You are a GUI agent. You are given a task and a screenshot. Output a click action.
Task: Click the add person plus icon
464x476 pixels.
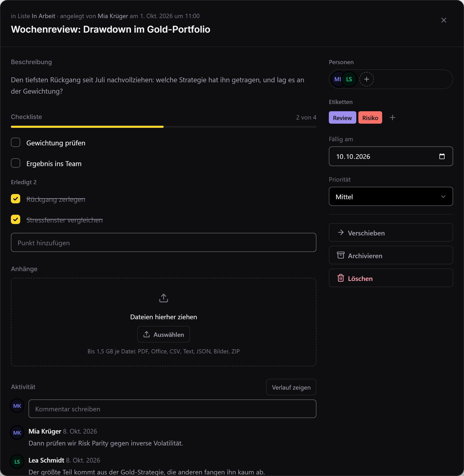(x=366, y=79)
